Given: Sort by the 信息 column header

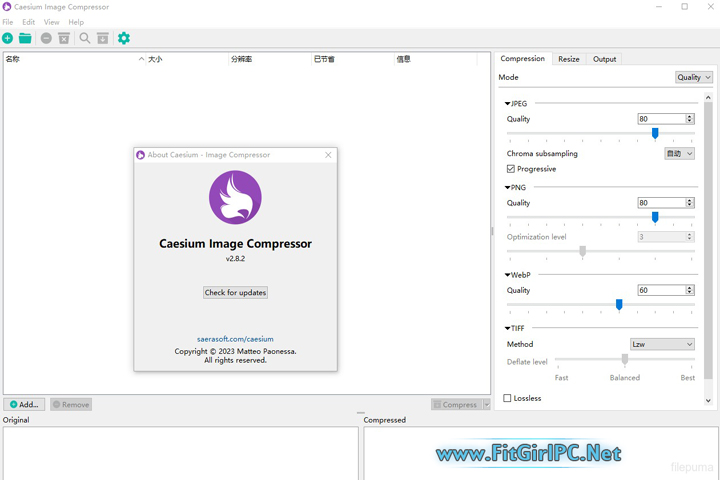Looking at the screenshot, I should 436,59.
